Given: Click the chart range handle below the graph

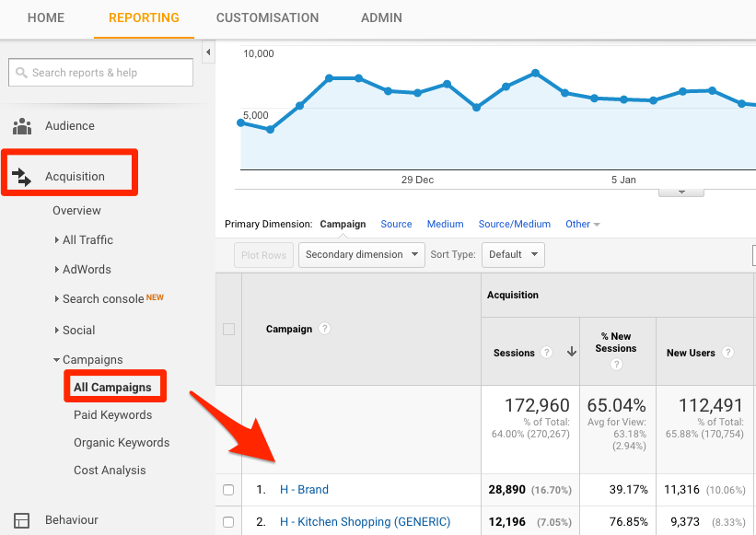Looking at the screenshot, I should click(x=681, y=192).
